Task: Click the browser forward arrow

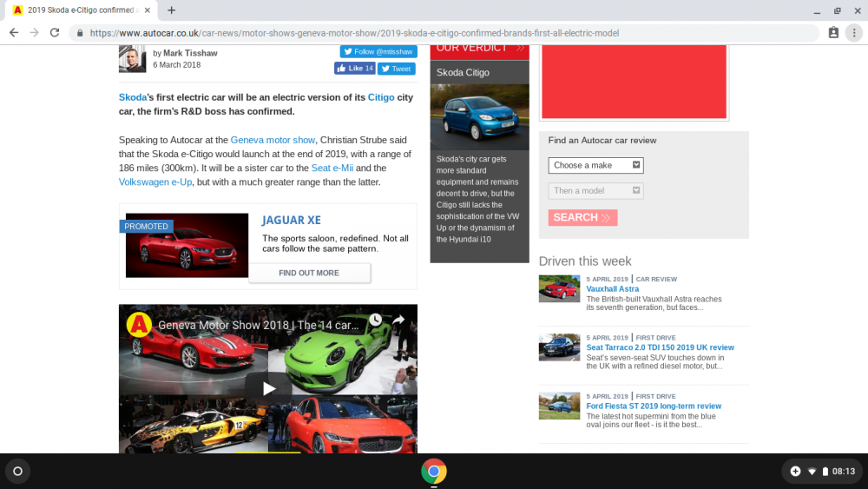Action: pos(35,33)
